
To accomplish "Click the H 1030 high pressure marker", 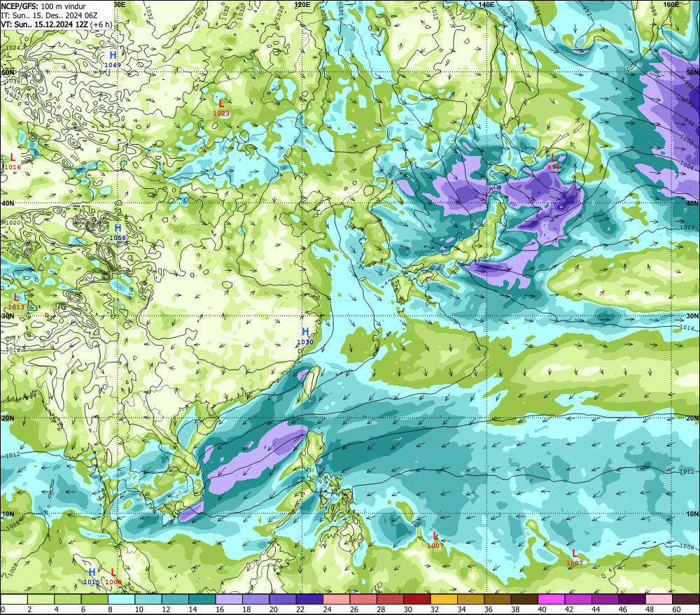I will (305, 336).
